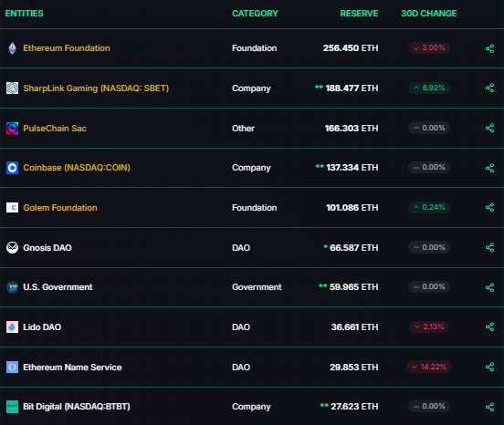This screenshot has height=425, width=504.
Task: Share the Gnosis DAO row
Action: tap(489, 247)
